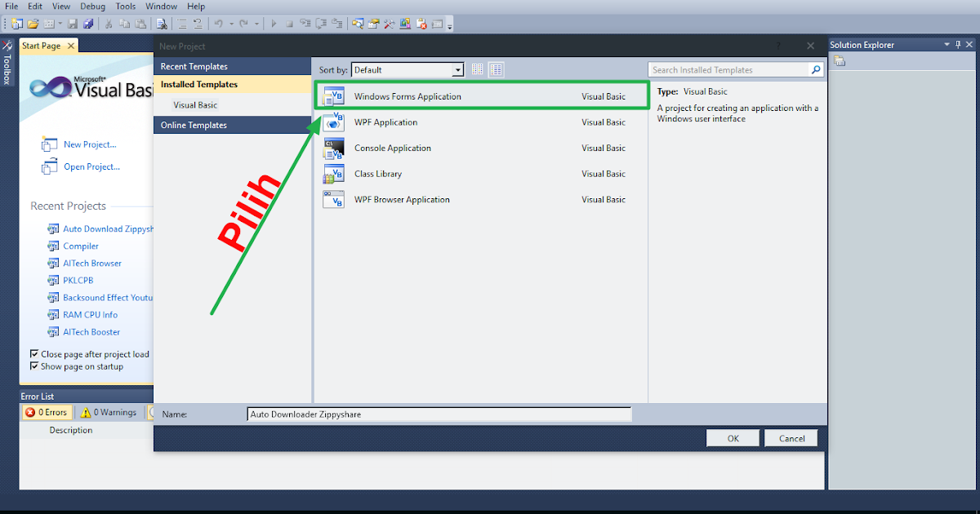Screen dimensions: 980x514
Task: Uncheck Close page after project load
Action: pos(33,353)
